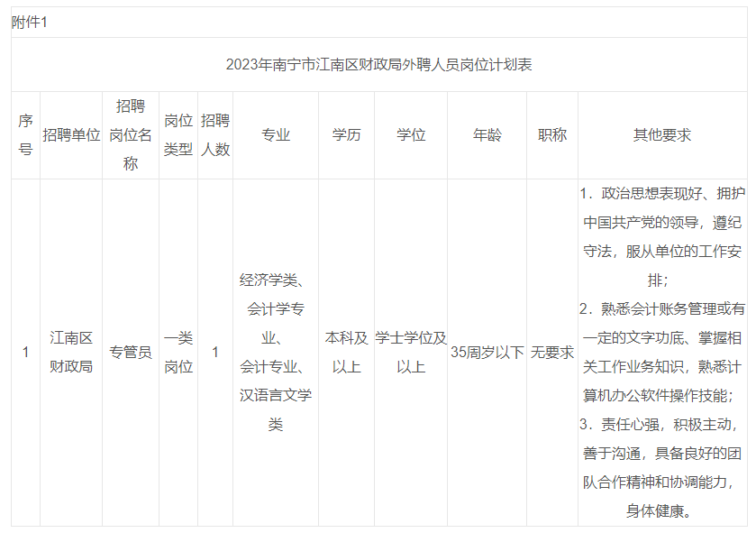Screen dimensions: 756x533
Task: Click the 职称 column header
Action: (552, 135)
